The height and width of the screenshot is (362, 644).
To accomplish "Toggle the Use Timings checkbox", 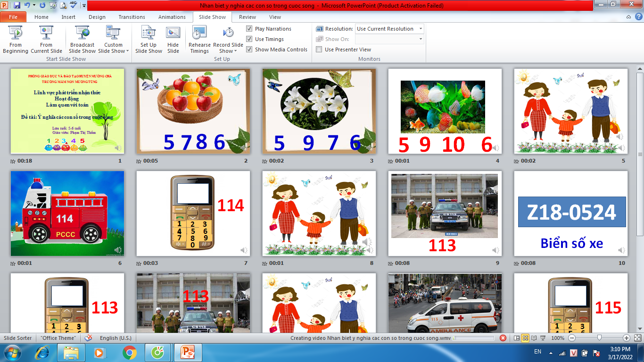I will tap(249, 39).
